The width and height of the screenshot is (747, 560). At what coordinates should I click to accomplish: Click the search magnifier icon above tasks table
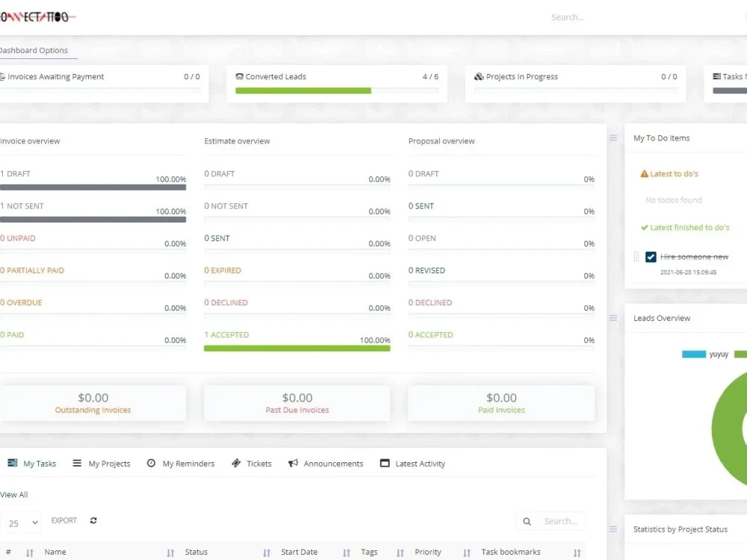[x=527, y=520]
